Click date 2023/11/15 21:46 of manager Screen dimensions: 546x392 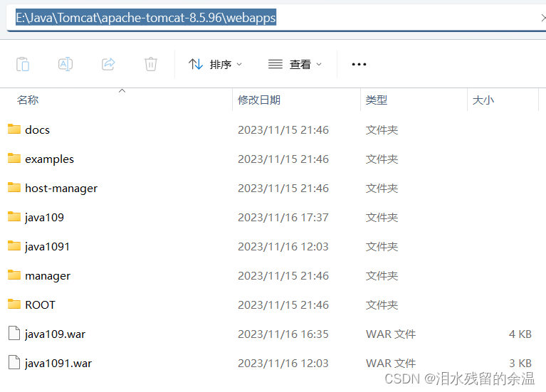click(x=283, y=276)
